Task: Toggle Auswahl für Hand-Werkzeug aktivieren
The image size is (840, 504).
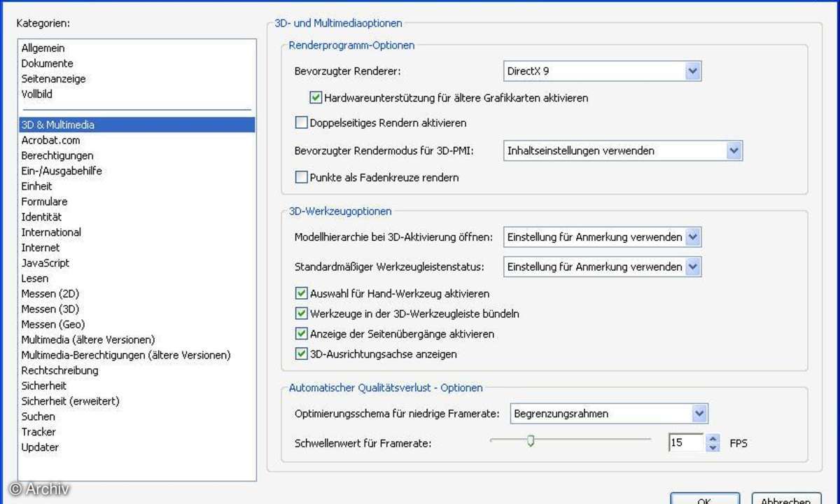Action: click(x=301, y=293)
